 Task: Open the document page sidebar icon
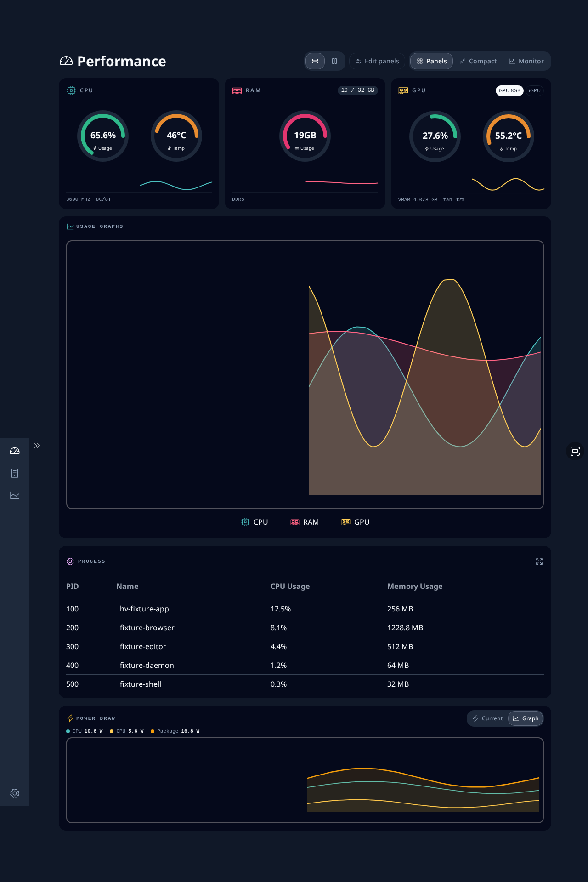(x=15, y=473)
